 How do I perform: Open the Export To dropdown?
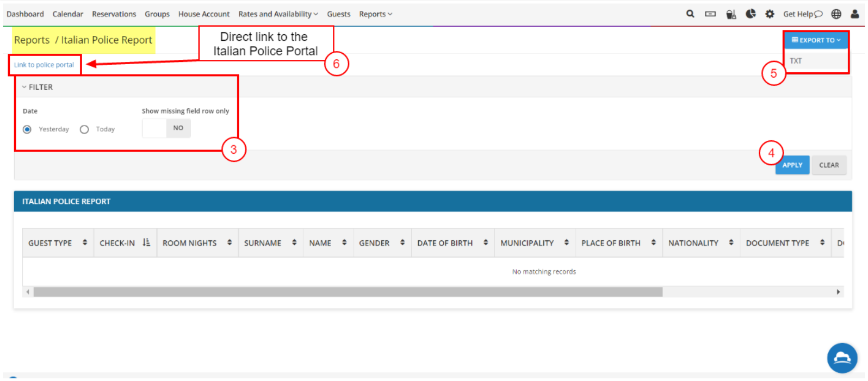(815, 40)
